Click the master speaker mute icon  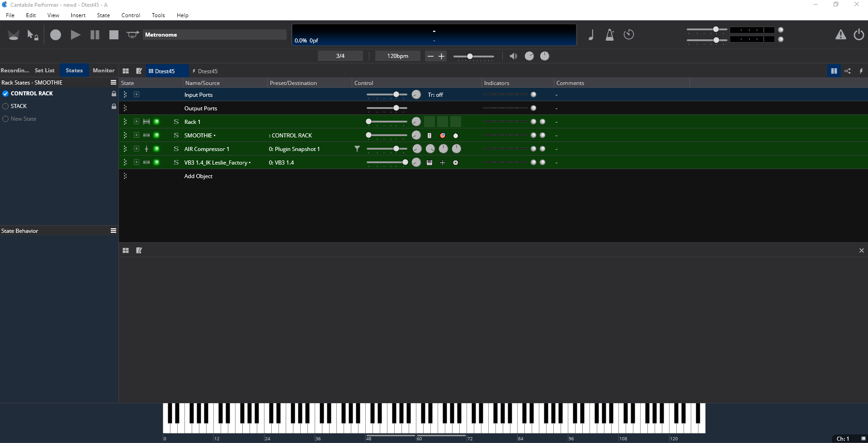(x=513, y=56)
